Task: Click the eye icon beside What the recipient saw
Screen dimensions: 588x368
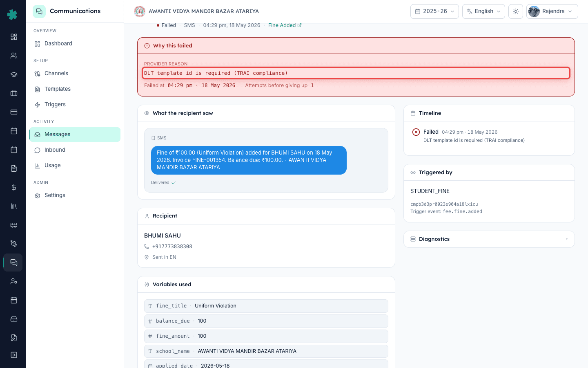Action: (x=147, y=113)
